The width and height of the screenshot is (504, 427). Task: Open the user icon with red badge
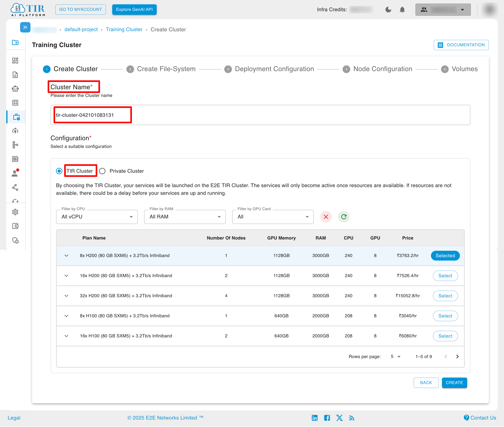(x=15, y=173)
